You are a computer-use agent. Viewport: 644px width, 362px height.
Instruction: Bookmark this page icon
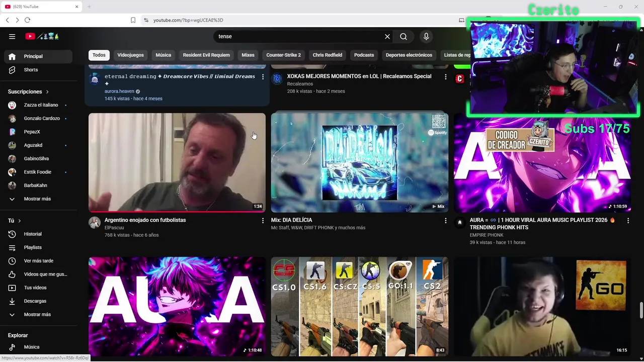point(133,20)
